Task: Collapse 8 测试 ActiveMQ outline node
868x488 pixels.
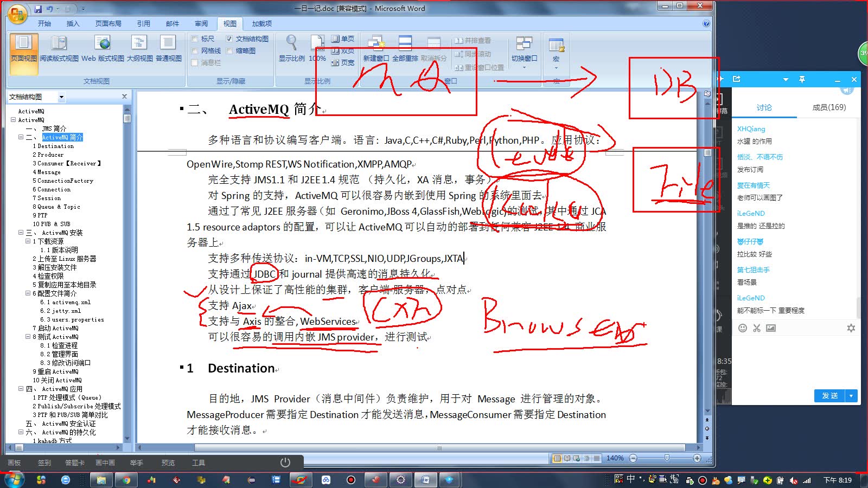Action: click(28, 337)
